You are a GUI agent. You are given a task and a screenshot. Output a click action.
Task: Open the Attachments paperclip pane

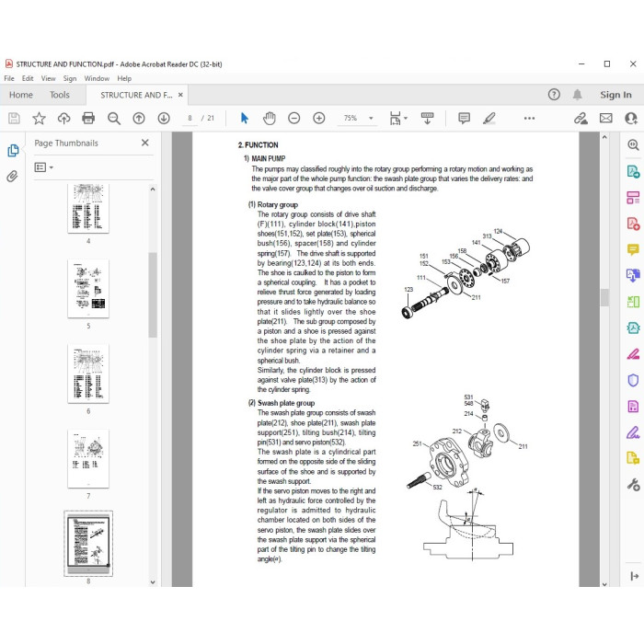point(12,177)
